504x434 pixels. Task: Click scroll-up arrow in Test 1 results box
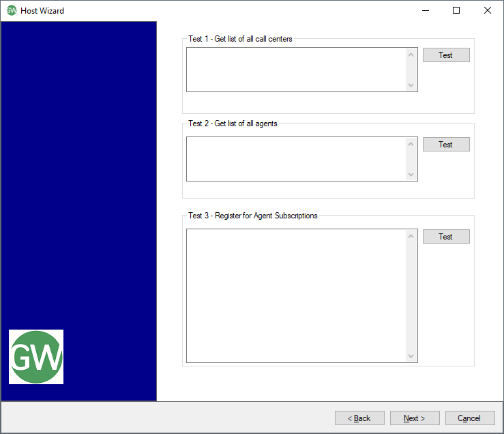[411, 55]
